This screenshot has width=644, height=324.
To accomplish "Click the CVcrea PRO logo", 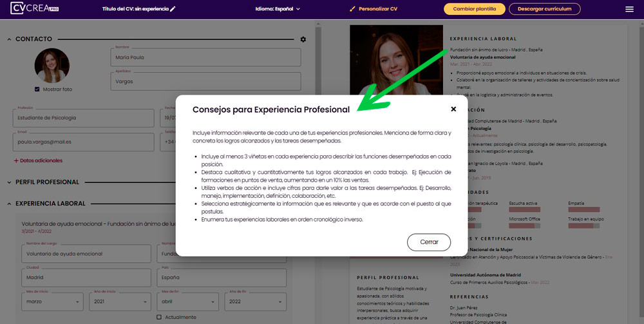I will coord(35,8).
